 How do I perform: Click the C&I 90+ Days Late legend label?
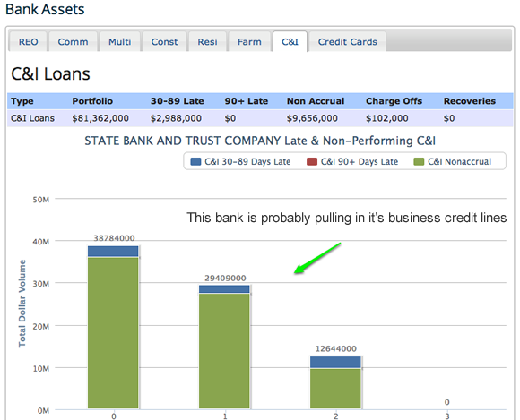[360, 161]
